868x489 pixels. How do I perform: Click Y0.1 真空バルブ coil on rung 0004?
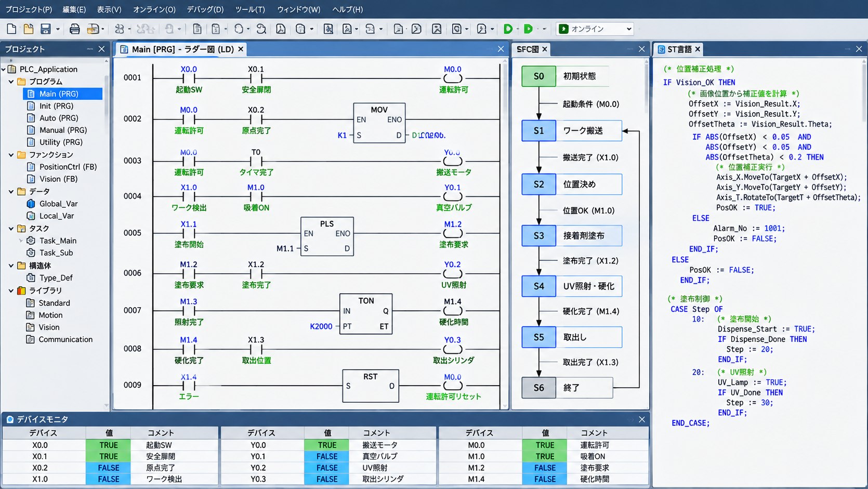click(453, 197)
